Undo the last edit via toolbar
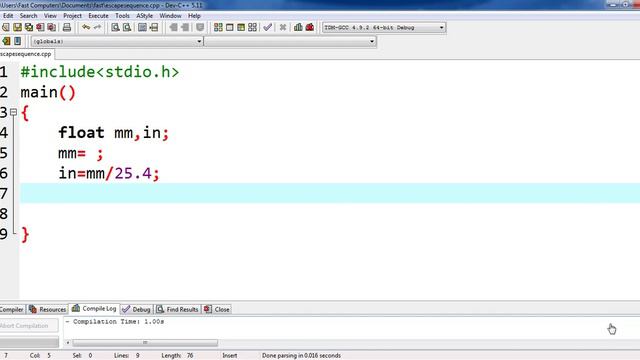 86,27
